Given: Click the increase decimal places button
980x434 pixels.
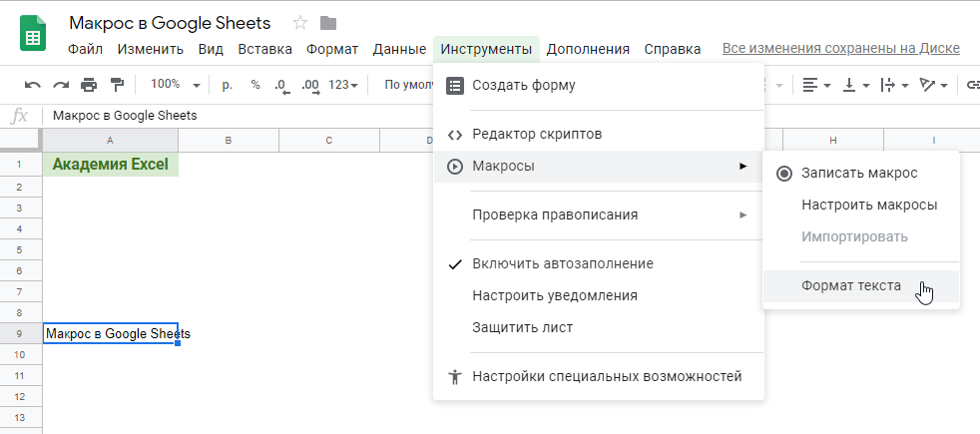Looking at the screenshot, I should [x=309, y=86].
